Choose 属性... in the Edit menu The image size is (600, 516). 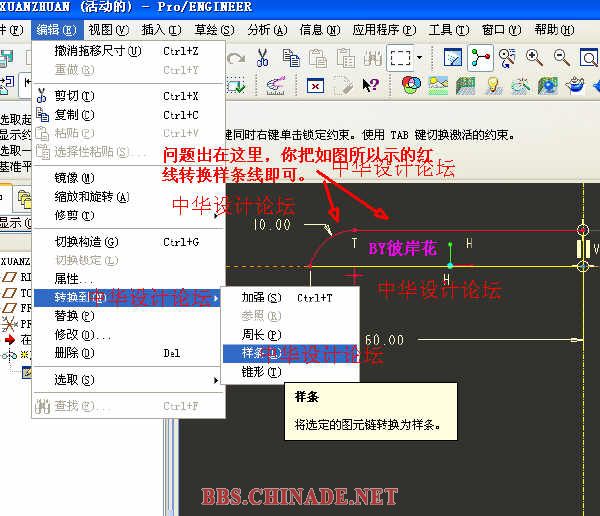128,279
